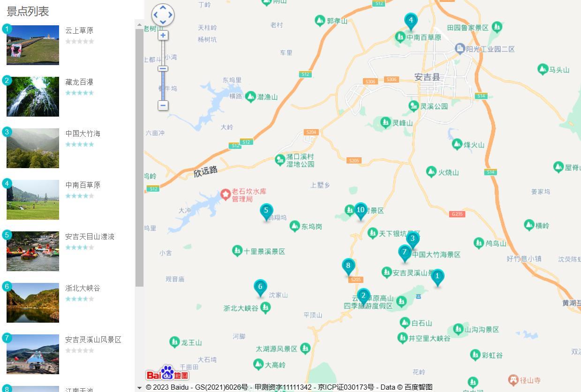Click the 中国大竹海 thumbnail image
This screenshot has height=392, width=581.
tap(33, 148)
